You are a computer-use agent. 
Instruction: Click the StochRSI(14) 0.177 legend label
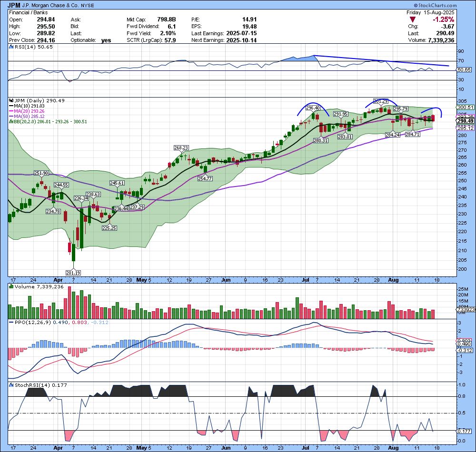tap(41, 385)
